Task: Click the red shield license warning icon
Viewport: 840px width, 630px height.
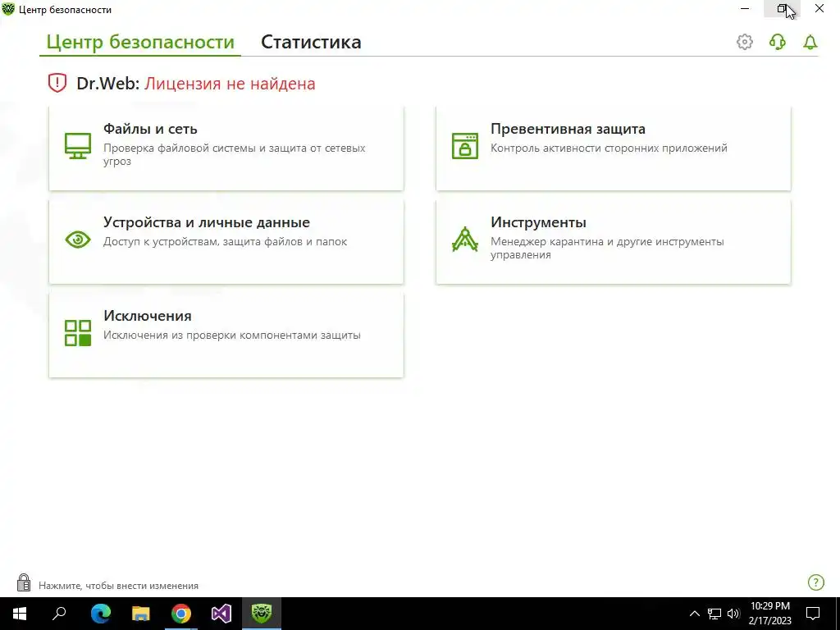Action: [57, 83]
